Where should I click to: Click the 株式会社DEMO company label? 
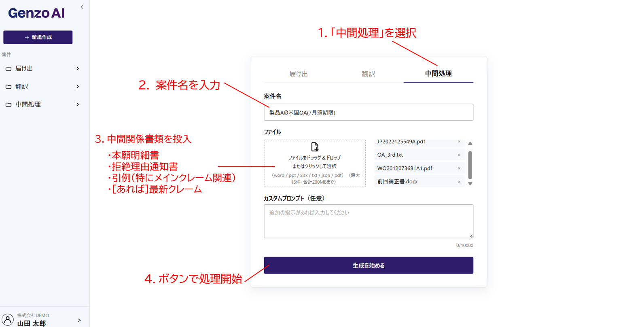click(33, 316)
